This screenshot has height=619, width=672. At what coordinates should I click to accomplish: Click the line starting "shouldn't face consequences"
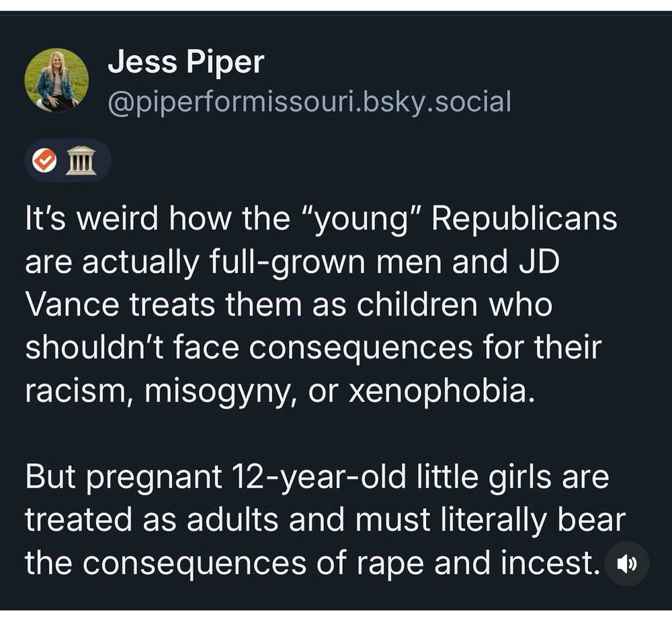[x=313, y=347]
